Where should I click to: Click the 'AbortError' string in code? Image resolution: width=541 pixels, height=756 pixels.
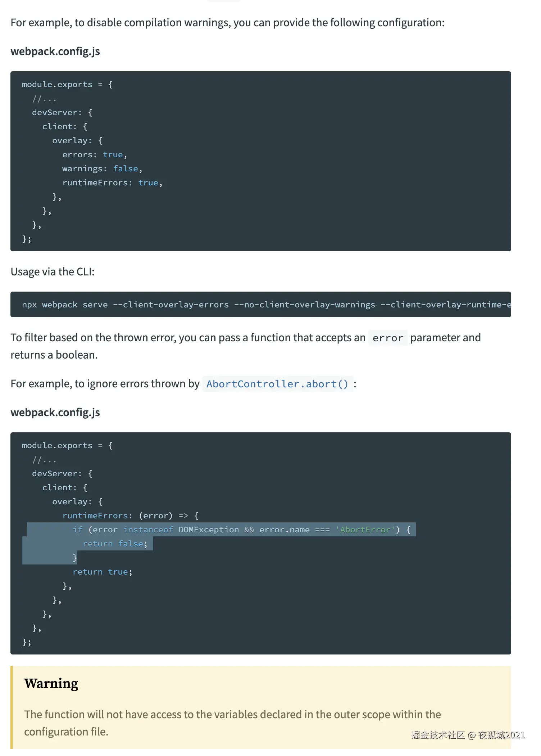(365, 530)
